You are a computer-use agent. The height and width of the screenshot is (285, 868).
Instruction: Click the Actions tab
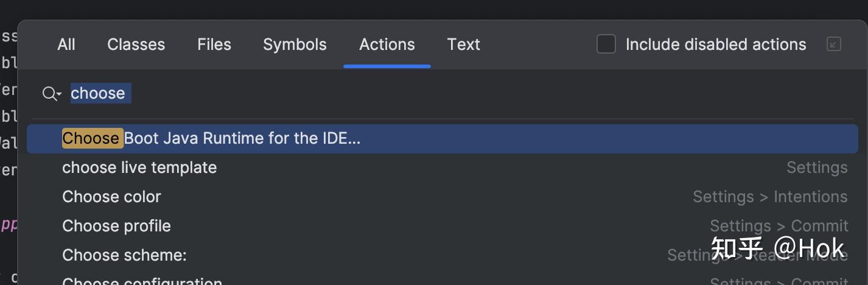pyautogui.click(x=387, y=44)
